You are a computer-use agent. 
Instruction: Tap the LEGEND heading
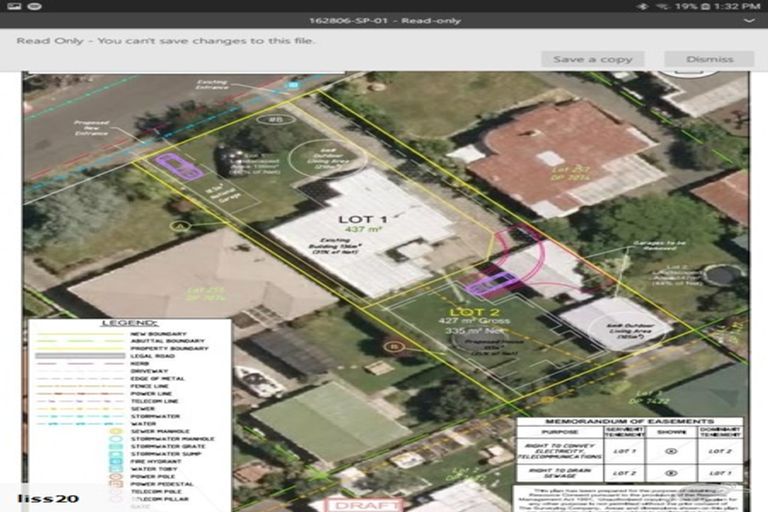click(x=128, y=323)
